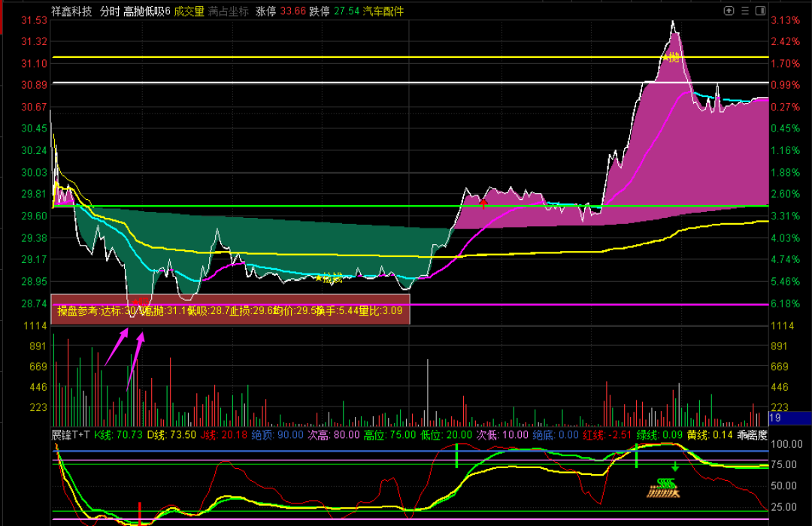Click the 绿线: 0.09 value

(659, 435)
